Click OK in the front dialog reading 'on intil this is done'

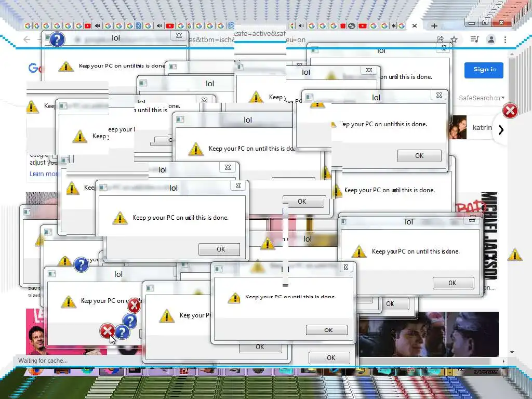(x=327, y=330)
